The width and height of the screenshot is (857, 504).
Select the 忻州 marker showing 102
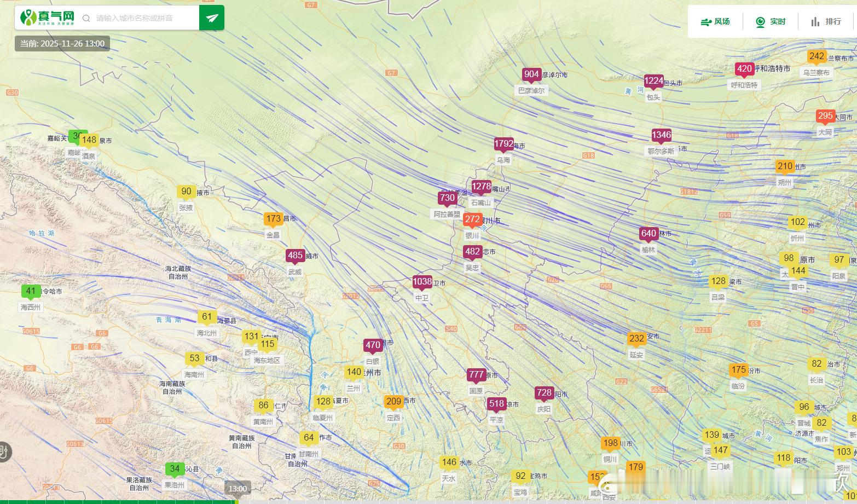coord(797,222)
